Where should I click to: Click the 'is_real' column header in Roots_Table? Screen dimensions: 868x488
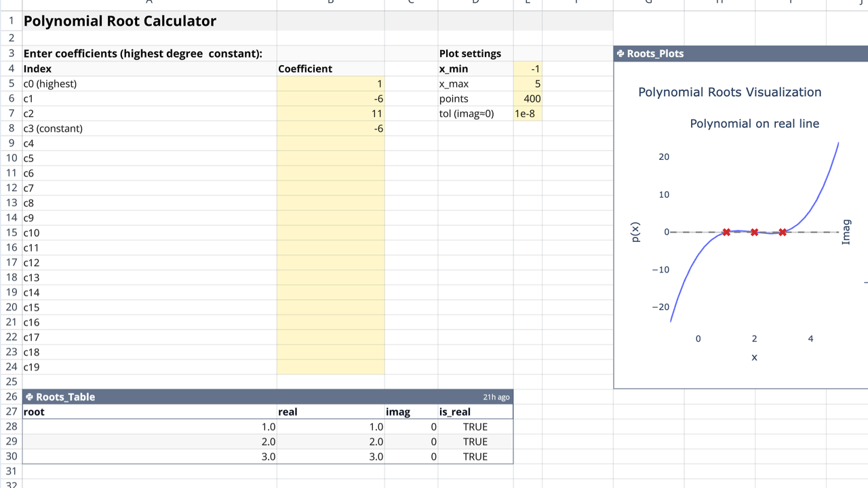(x=475, y=412)
